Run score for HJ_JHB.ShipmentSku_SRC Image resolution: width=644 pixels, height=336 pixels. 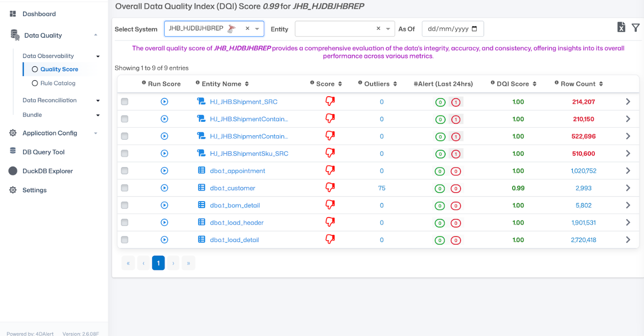[164, 154]
